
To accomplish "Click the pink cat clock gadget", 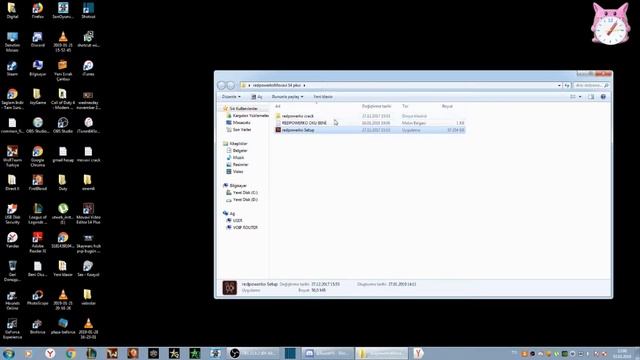I will (x=610, y=24).
